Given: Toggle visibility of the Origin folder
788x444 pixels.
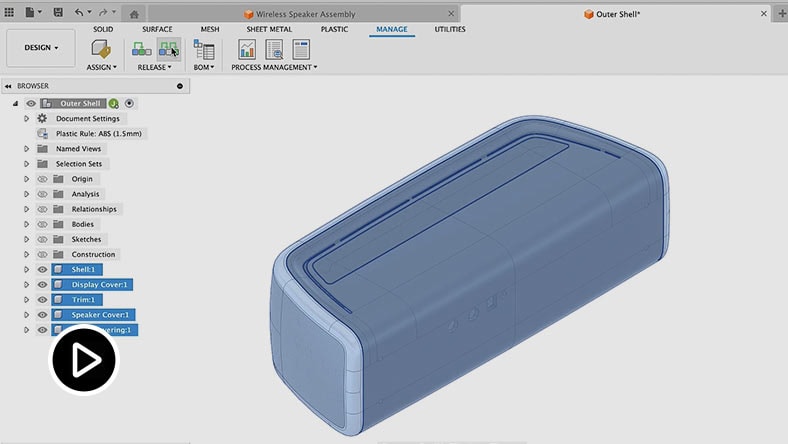Looking at the screenshot, I should pyautogui.click(x=42, y=179).
